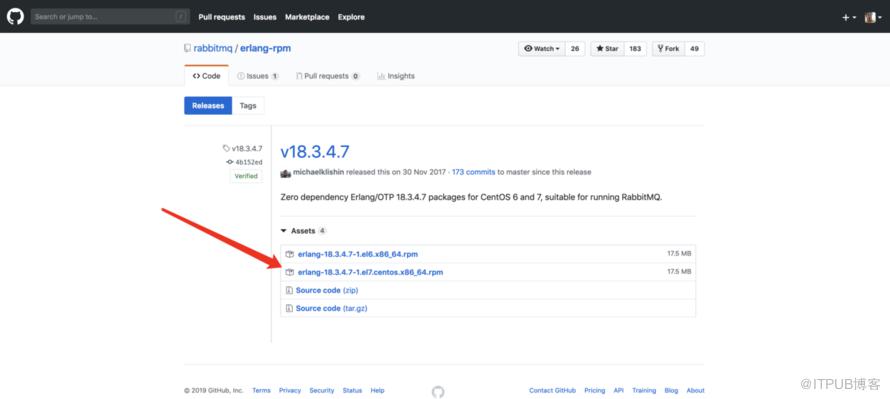Open the erlang-rpm repository link
Viewport: 890px width, 399px height.
265,48
